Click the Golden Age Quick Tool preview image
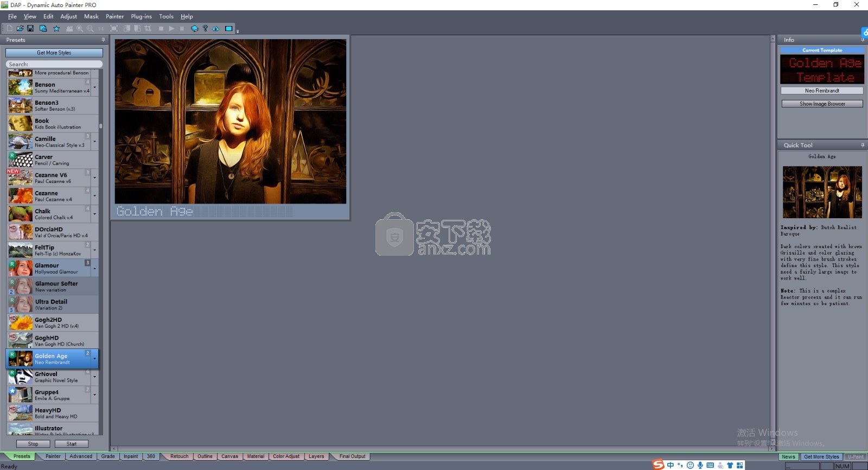 [x=822, y=192]
